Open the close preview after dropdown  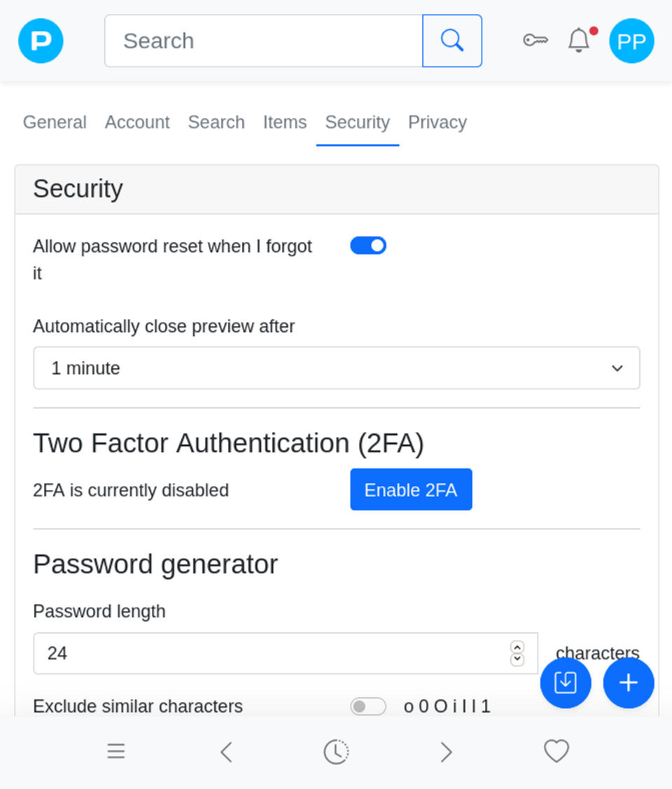click(336, 368)
